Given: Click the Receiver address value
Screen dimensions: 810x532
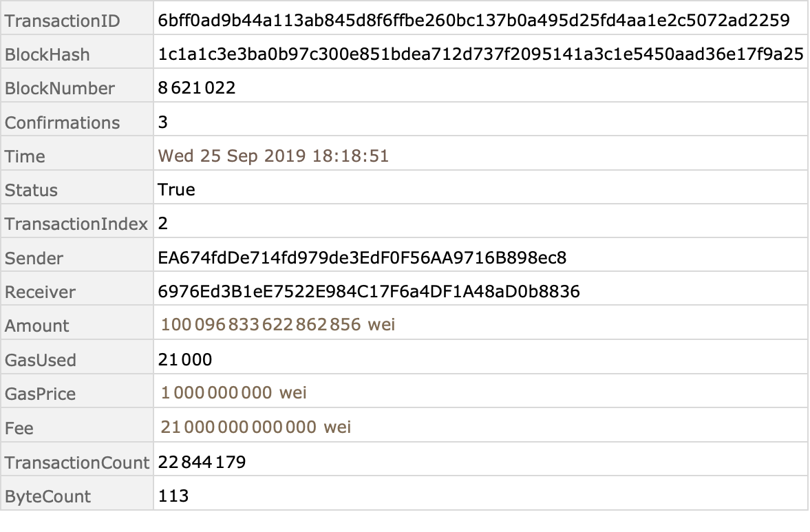Looking at the screenshot, I should click(x=369, y=291).
